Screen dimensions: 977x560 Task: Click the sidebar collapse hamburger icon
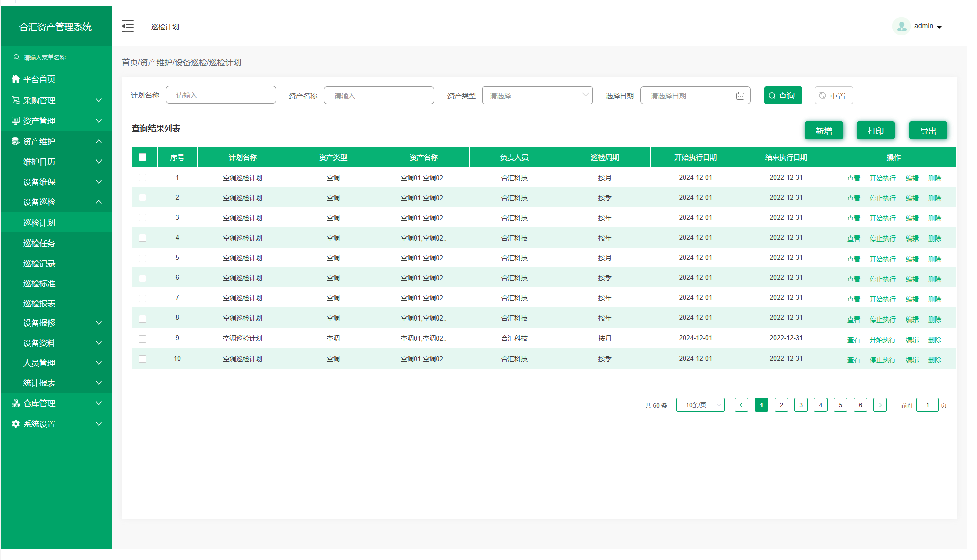click(x=128, y=26)
